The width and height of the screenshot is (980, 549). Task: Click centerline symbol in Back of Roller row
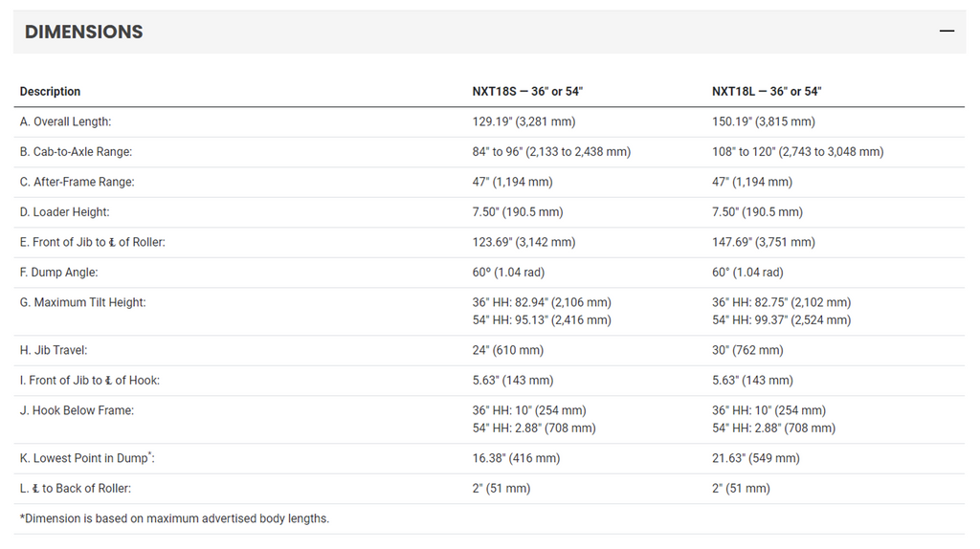click(35, 489)
